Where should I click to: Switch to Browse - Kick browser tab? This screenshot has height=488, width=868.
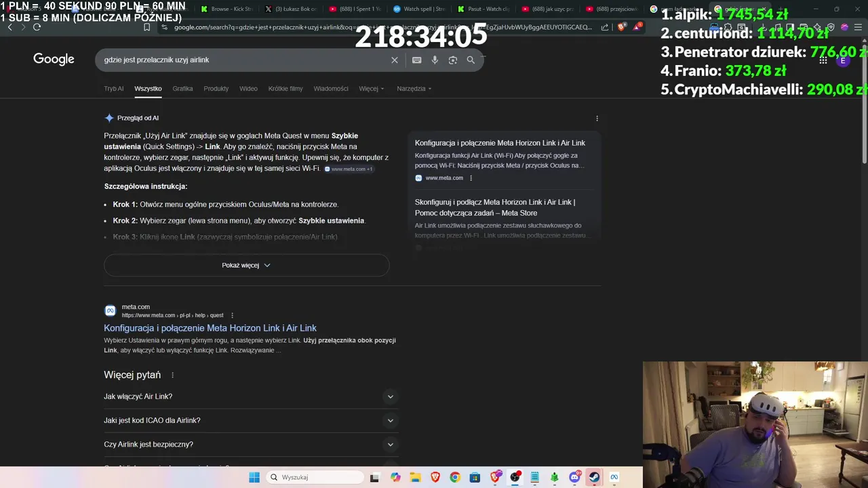227,9
